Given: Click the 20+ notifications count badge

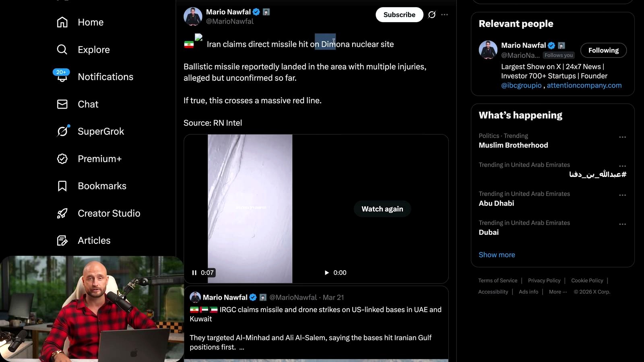Looking at the screenshot, I should tap(61, 72).
